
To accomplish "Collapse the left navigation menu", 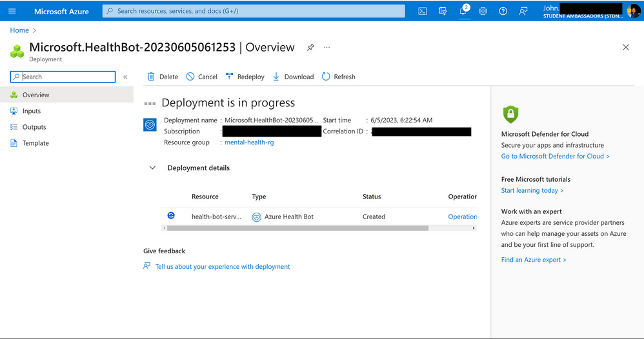I will [125, 77].
